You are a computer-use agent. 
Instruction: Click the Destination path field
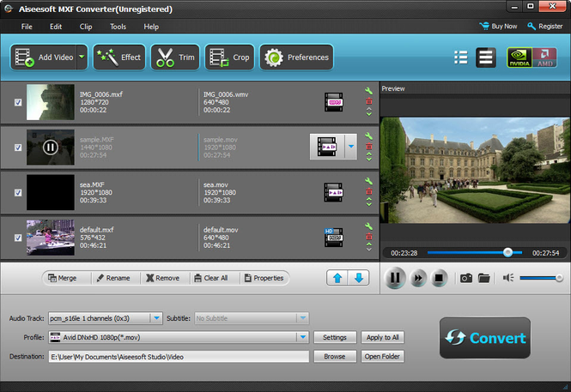coord(179,357)
